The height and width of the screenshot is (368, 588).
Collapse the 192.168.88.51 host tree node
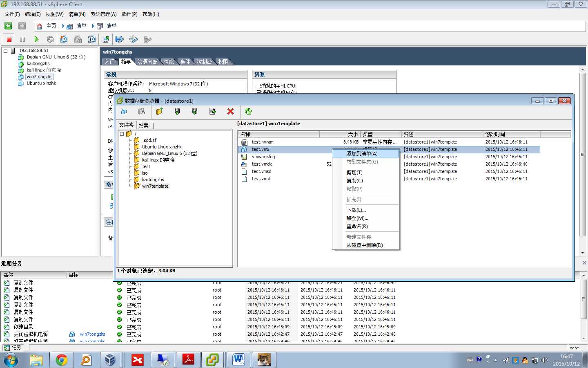coord(5,51)
